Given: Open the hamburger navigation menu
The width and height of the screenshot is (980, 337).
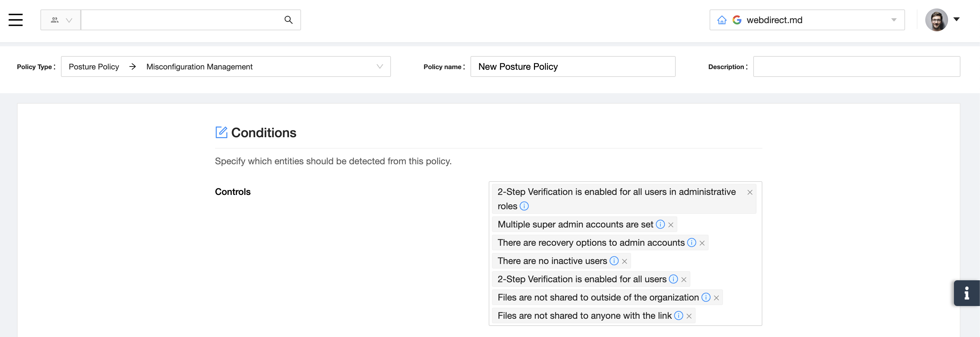Looking at the screenshot, I should (x=16, y=20).
